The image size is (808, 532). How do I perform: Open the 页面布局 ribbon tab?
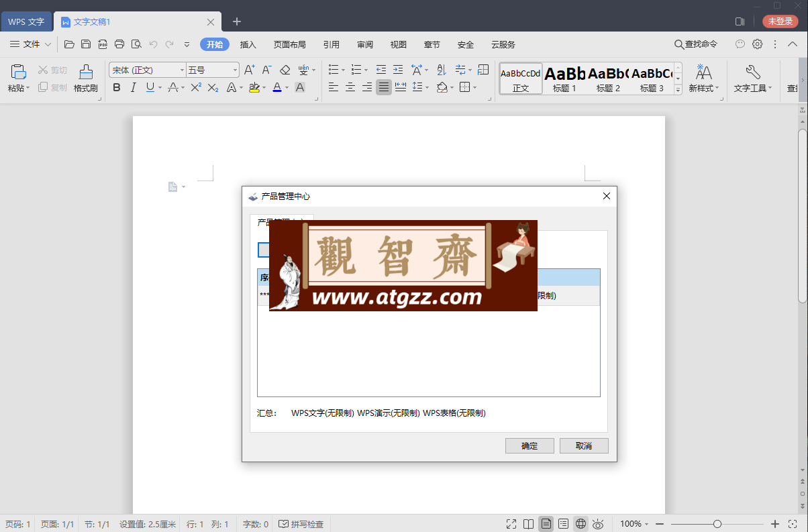(x=290, y=44)
